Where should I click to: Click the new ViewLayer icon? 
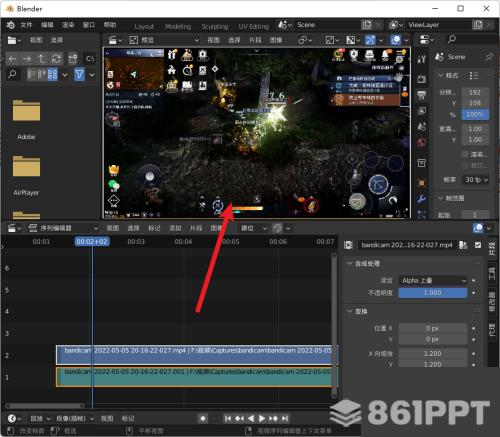[478, 25]
